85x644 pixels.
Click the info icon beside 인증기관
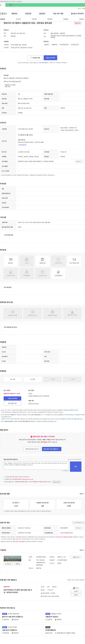point(50,528)
